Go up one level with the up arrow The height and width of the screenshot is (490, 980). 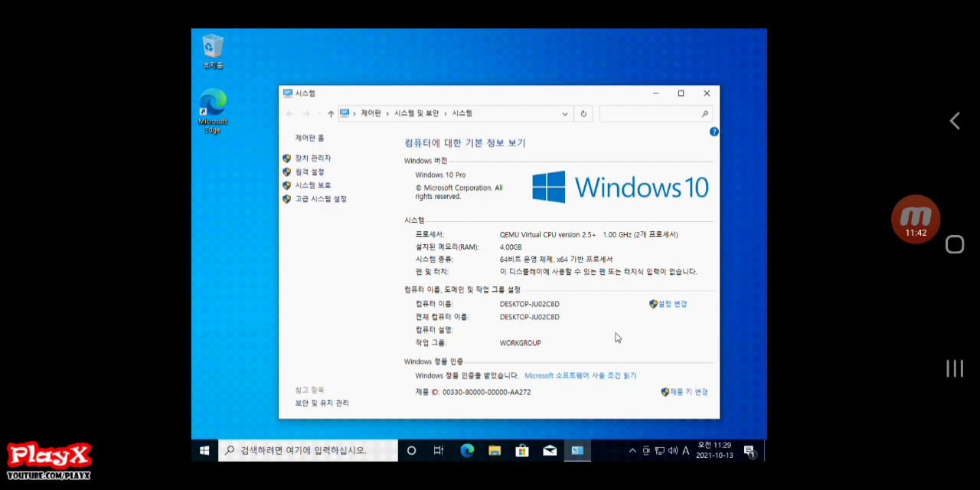coord(331,113)
